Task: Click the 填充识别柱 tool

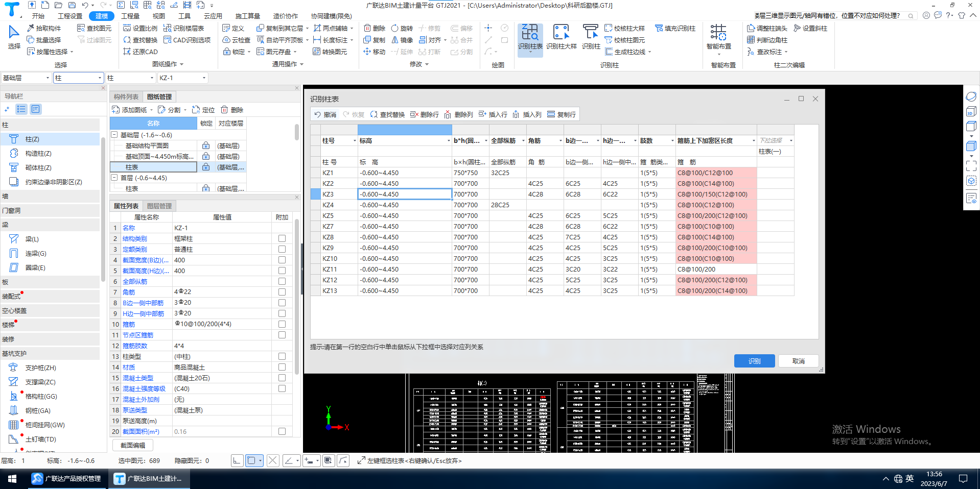Action: 675,28
